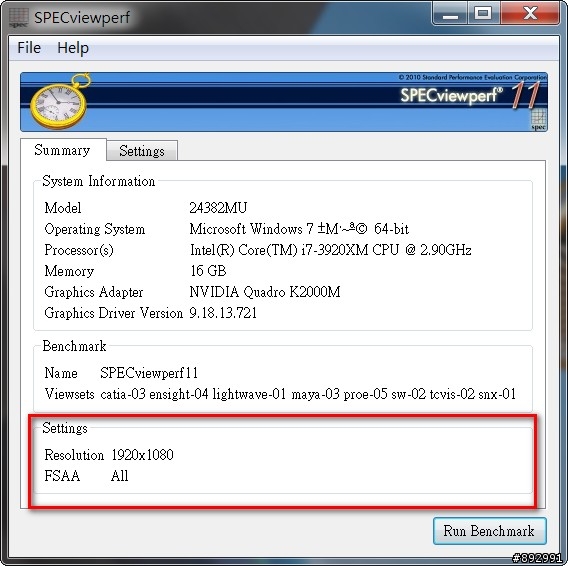Click the Name label in Benchmark group

pyautogui.click(x=61, y=373)
